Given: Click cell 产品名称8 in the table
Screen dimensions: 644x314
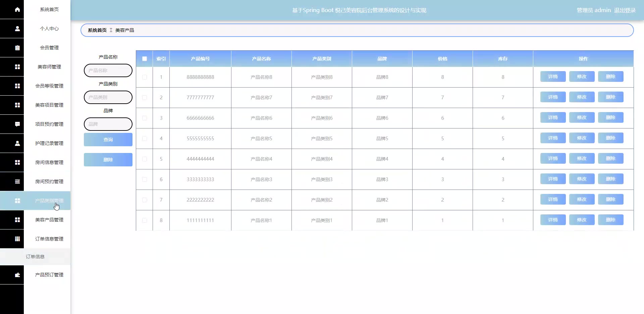Looking at the screenshot, I should [x=261, y=77].
